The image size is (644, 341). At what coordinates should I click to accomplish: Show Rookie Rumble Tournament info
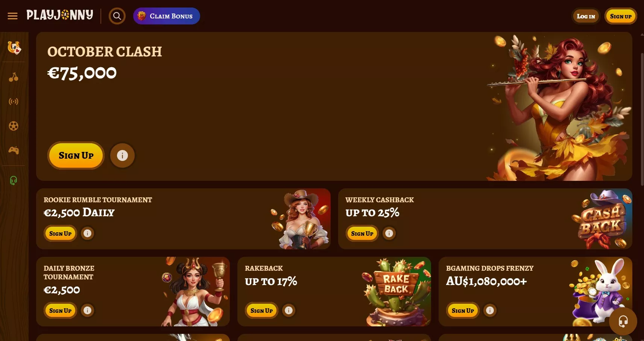pos(87,233)
